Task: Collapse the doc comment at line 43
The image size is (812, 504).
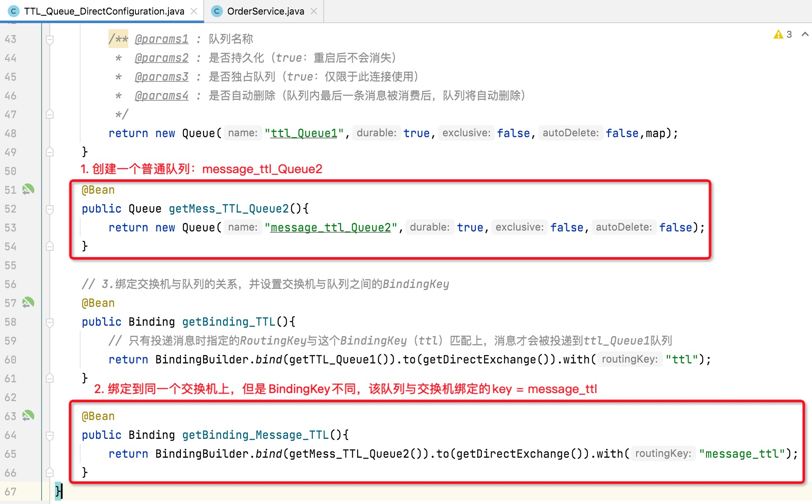Action: [50, 40]
